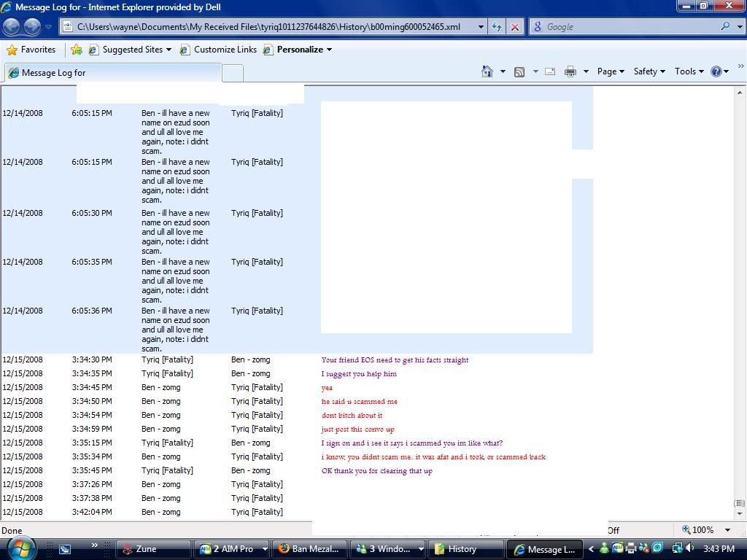Open the Windows Start menu orb
Viewport: 747px width, 560px height.
coord(20,548)
